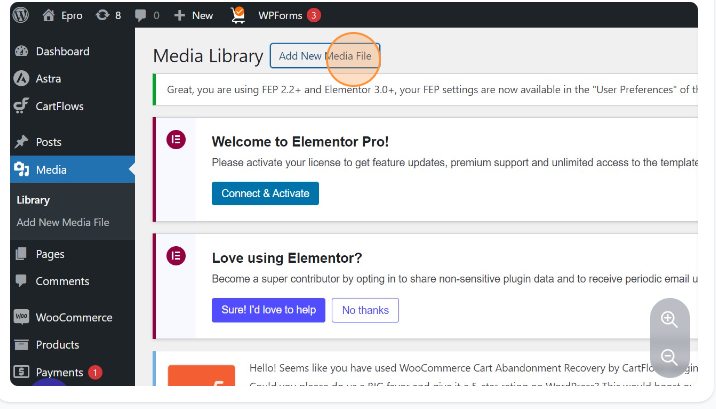Click the WordPress logo icon

(21, 15)
